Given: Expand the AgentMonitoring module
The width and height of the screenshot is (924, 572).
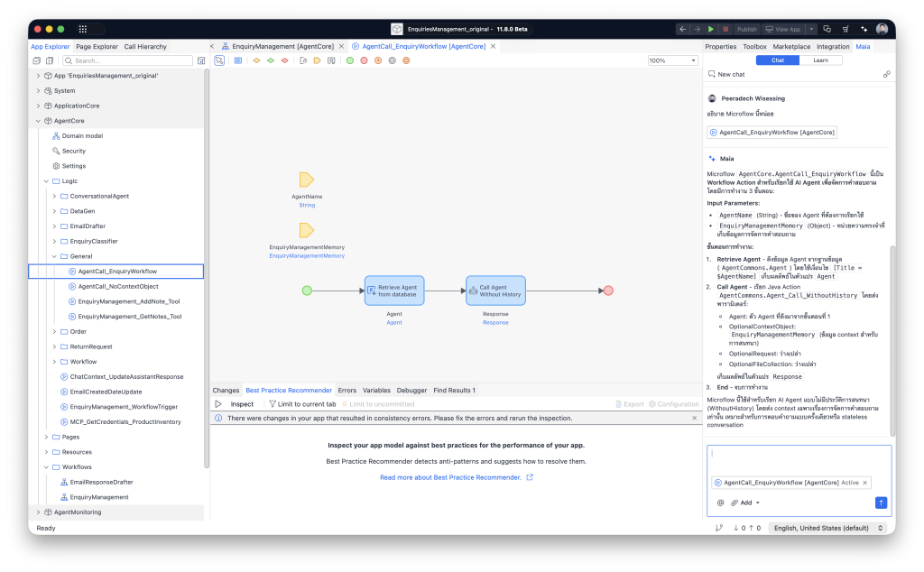Looking at the screenshot, I should pos(38,512).
